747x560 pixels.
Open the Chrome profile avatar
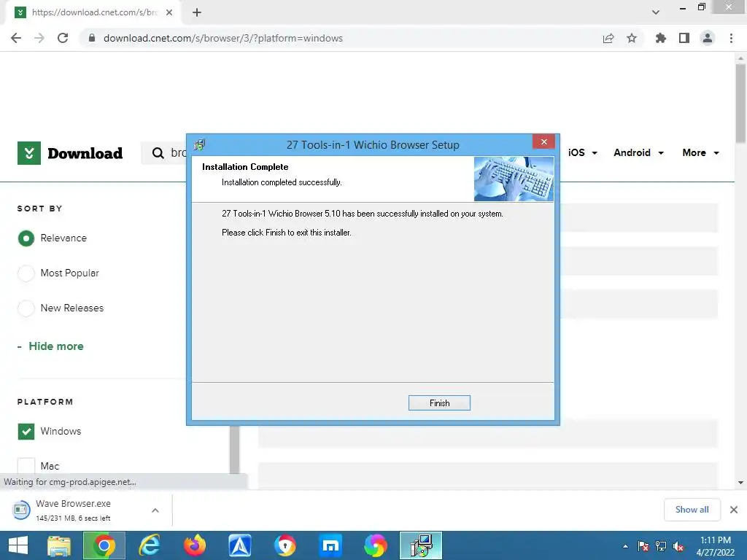click(708, 38)
